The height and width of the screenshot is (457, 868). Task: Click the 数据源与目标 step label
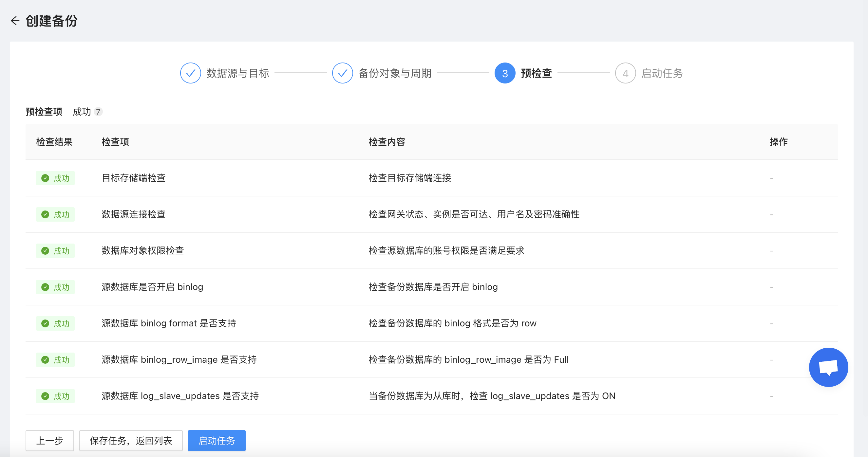tap(237, 73)
